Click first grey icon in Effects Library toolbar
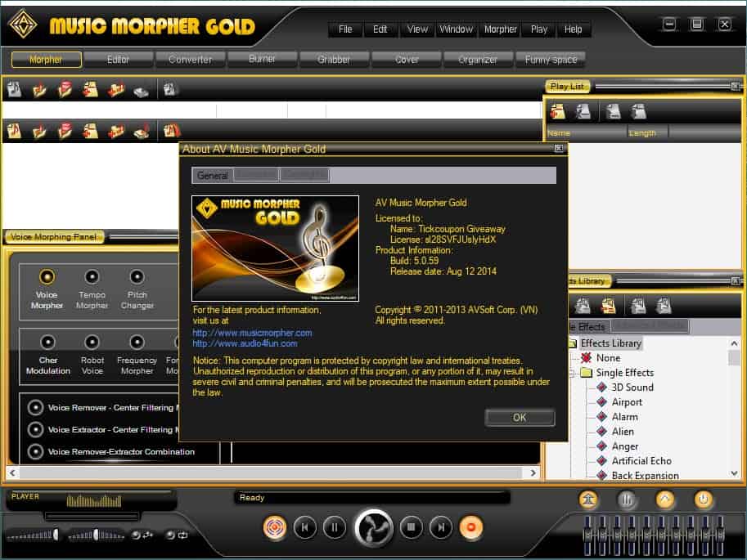The image size is (747, 560). [583, 306]
